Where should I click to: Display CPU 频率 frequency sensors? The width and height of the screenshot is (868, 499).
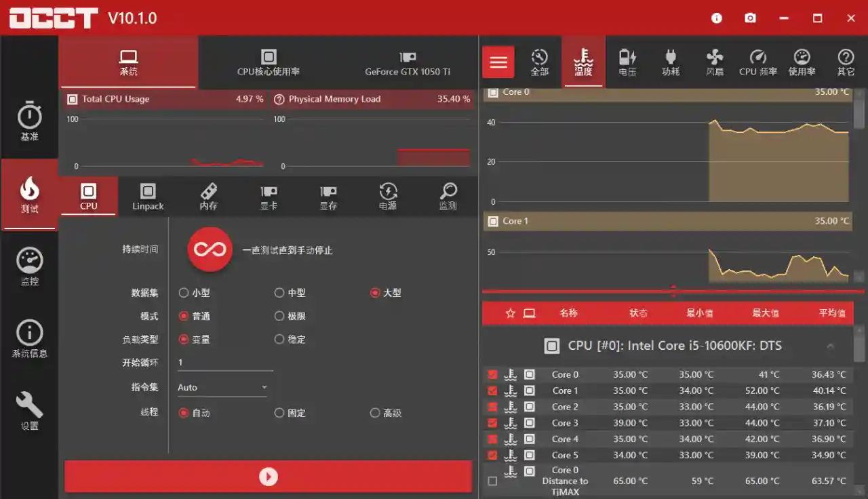pos(758,62)
